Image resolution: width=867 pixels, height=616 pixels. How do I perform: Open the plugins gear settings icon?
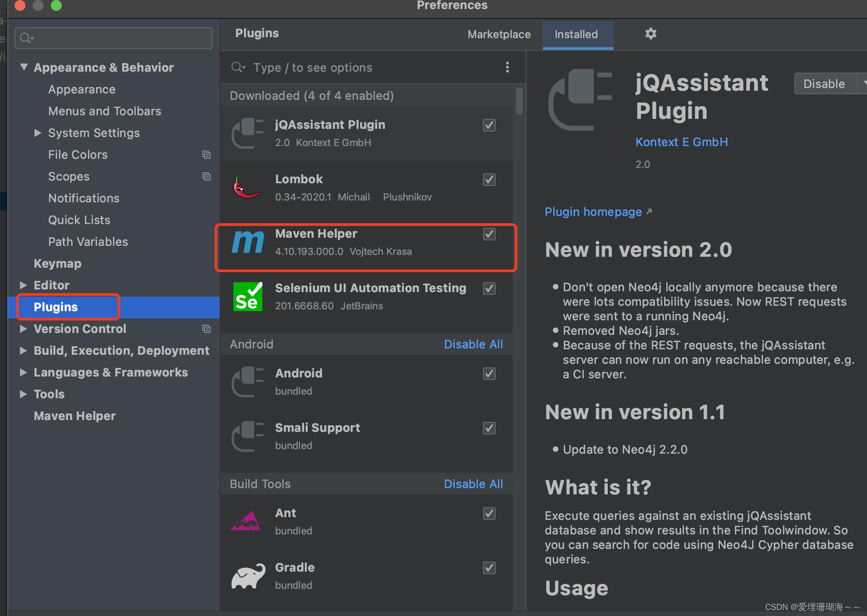point(650,34)
